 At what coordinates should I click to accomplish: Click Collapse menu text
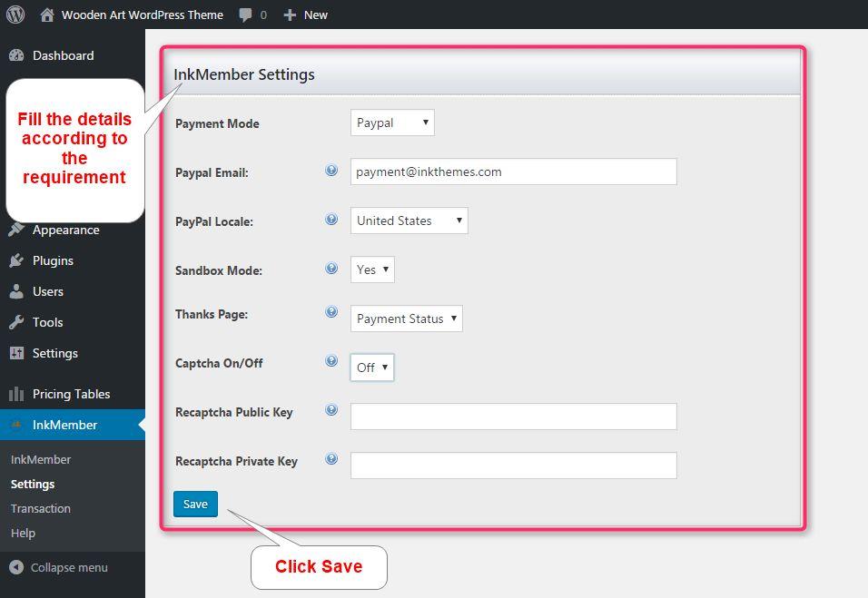pyautogui.click(x=69, y=567)
